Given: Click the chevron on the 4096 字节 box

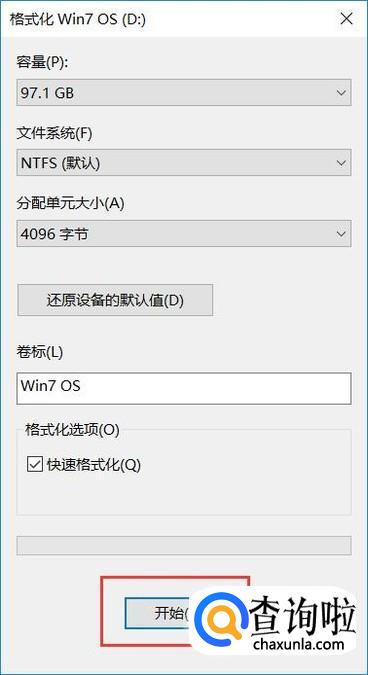Looking at the screenshot, I should click(x=341, y=233).
